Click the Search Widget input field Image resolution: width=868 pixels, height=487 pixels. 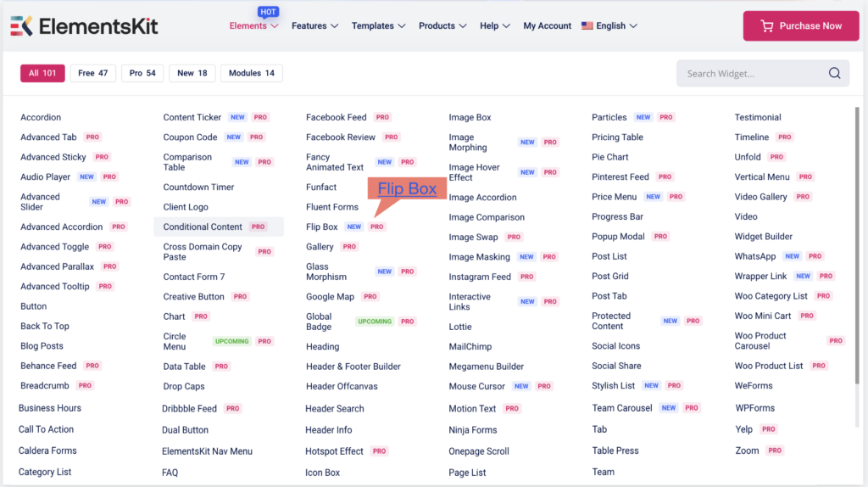click(750, 74)
